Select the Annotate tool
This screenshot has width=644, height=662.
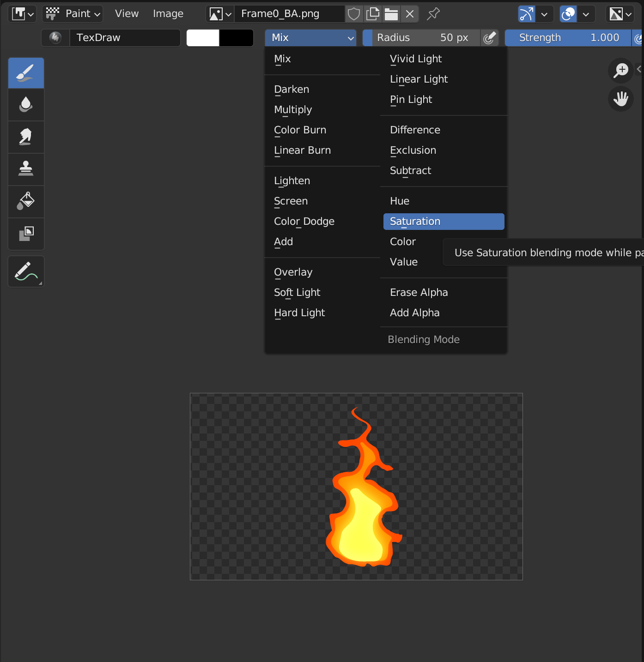pos(26,271)
